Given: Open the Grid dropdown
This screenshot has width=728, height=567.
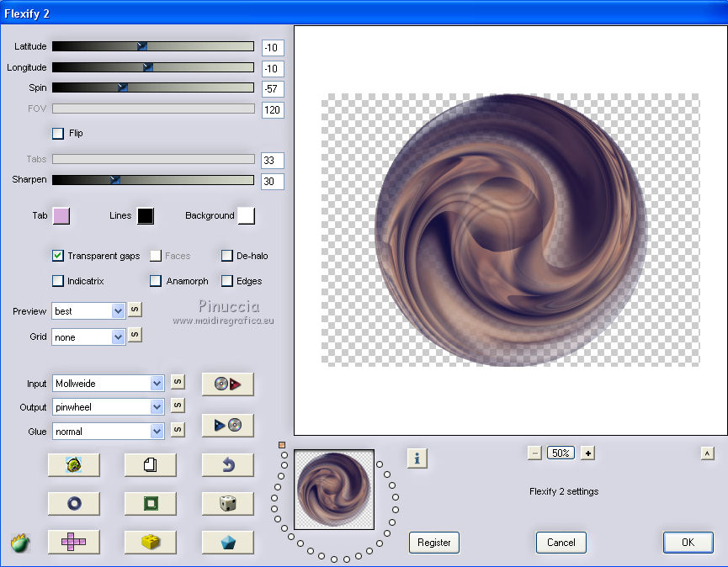Looking at the screenshot, I should click(88, 336).
